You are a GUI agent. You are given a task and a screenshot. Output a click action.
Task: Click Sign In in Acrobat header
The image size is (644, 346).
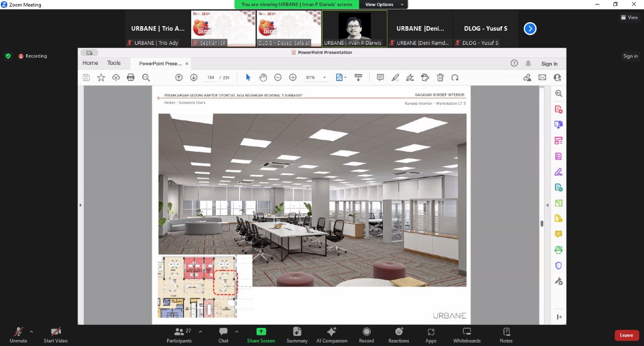(x=549, y=64)
